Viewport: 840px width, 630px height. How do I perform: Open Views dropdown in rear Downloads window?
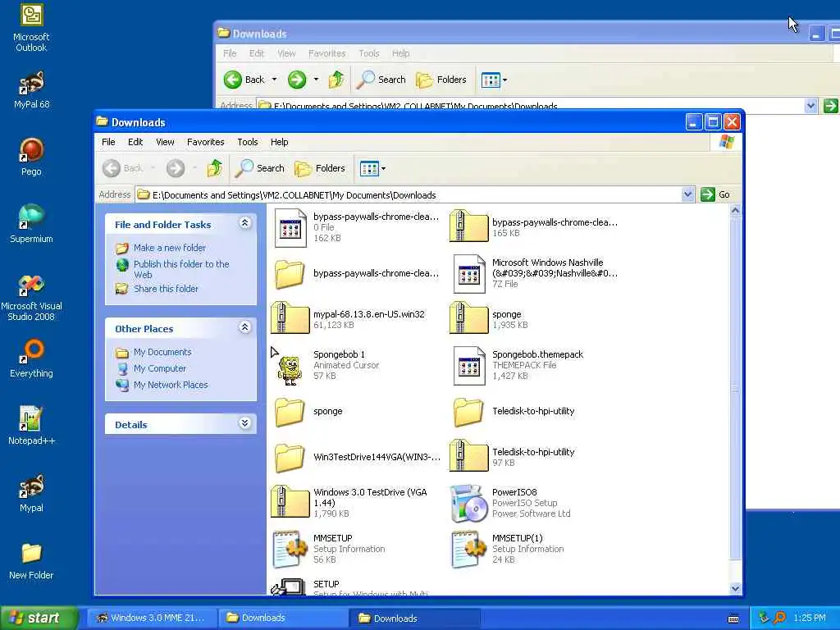[x=494, y=80]
